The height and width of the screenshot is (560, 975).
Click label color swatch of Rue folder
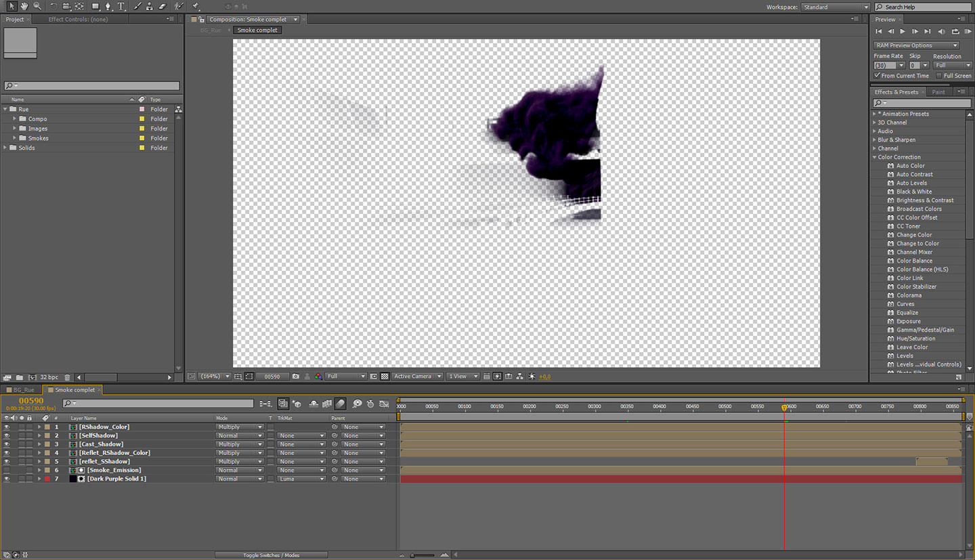click(142, 109)
